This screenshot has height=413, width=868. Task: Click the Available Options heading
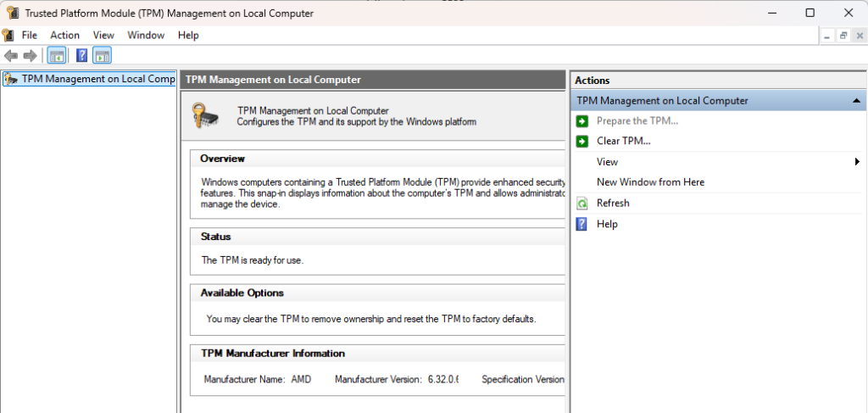[x=242, y=293]
